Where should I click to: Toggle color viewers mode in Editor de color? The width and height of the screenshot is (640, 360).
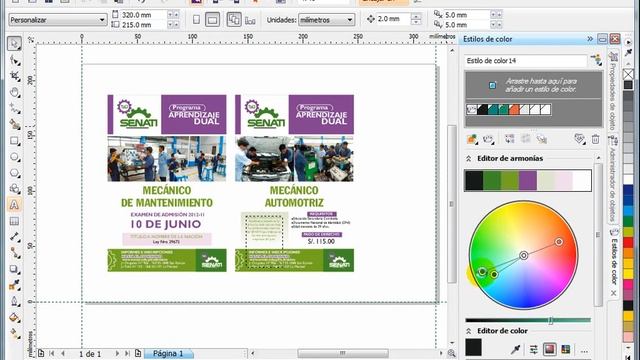[549, 349]
